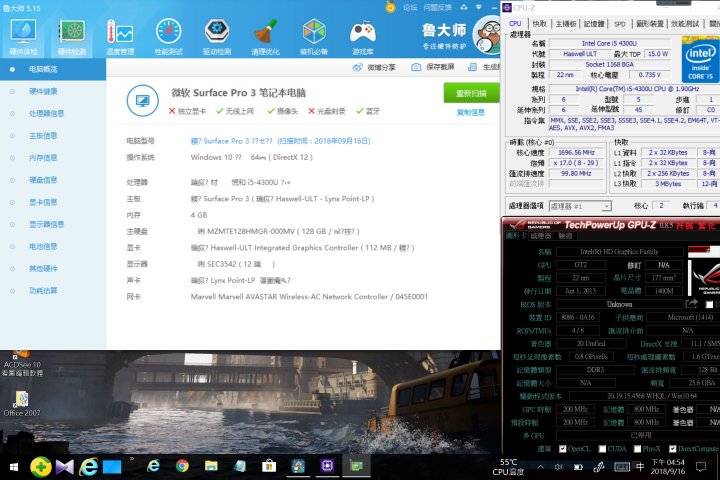Switch to GPU-Z green taskbar icon

356,466
